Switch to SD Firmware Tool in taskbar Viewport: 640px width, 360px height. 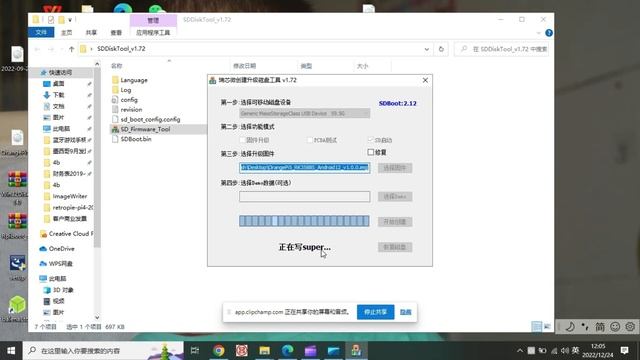[x=356, y=350]
